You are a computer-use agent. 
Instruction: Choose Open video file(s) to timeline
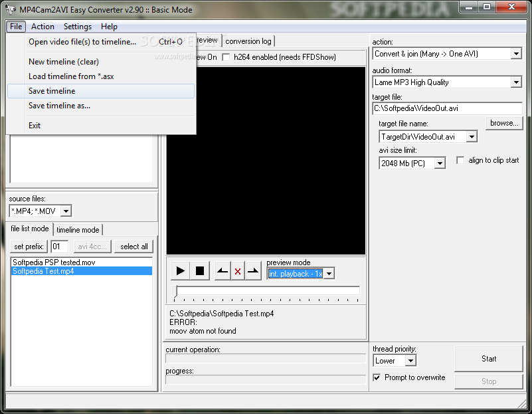(x=101, y=42)
